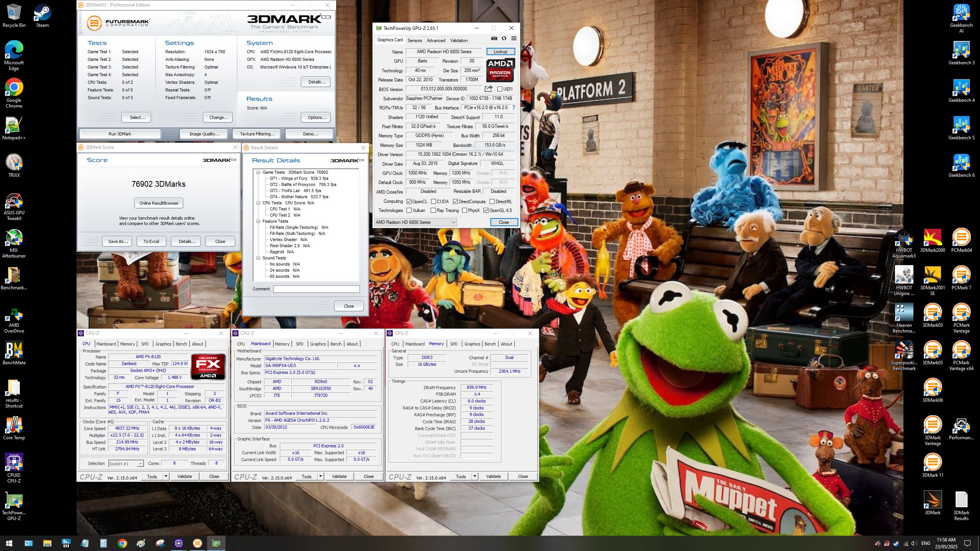
Task: Switch to the Validation tab in GPU-Z
Action: coord(459,41)
